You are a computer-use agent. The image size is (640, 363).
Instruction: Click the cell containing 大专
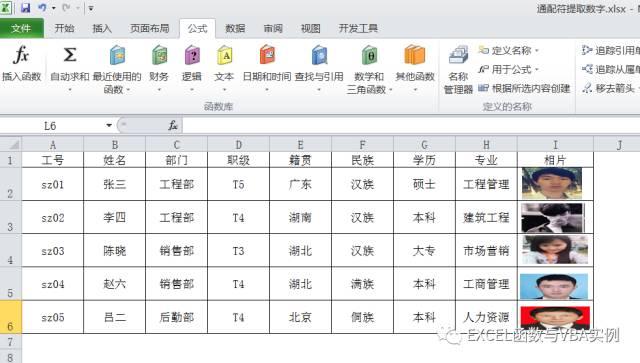click(424, 251)
